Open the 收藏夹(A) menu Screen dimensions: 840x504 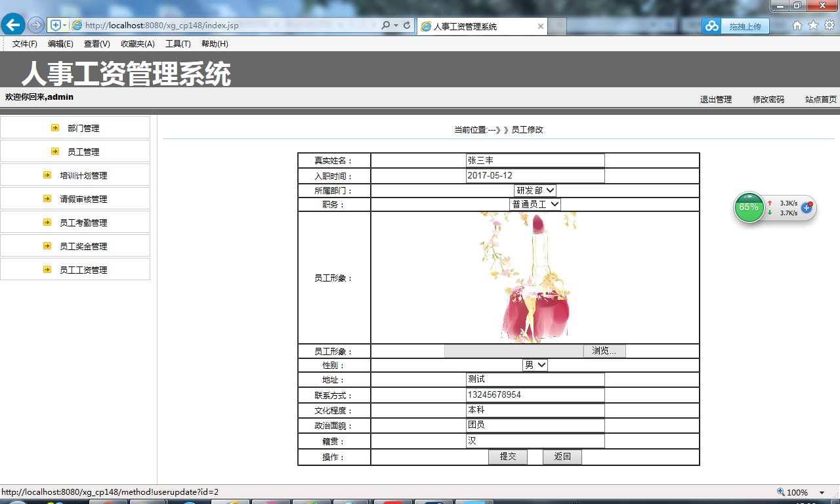coord(138,44)
